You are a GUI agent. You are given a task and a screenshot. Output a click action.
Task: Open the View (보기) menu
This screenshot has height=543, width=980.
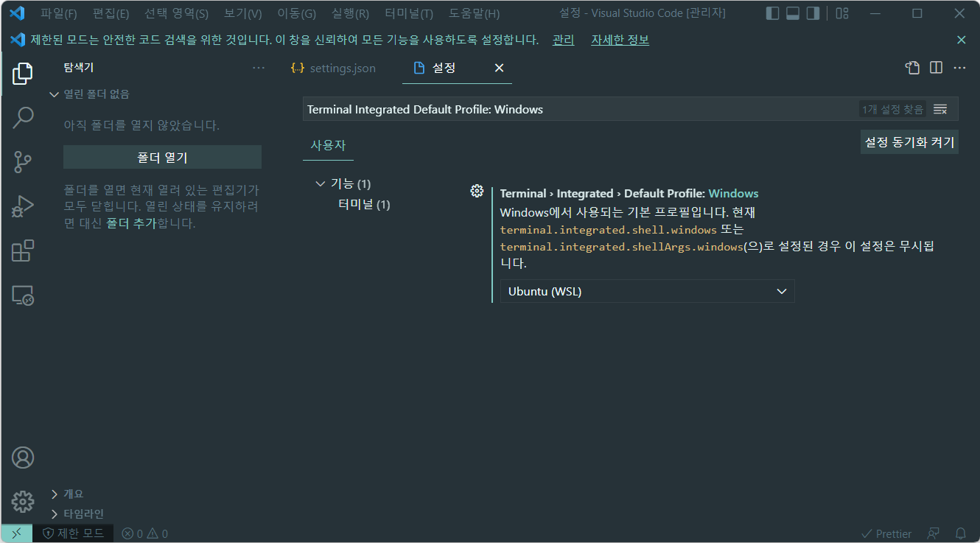click(x=242, y=13)
